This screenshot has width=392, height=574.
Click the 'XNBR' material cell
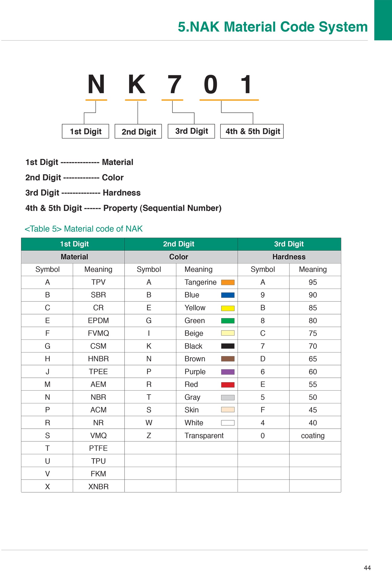pos(99,487)
